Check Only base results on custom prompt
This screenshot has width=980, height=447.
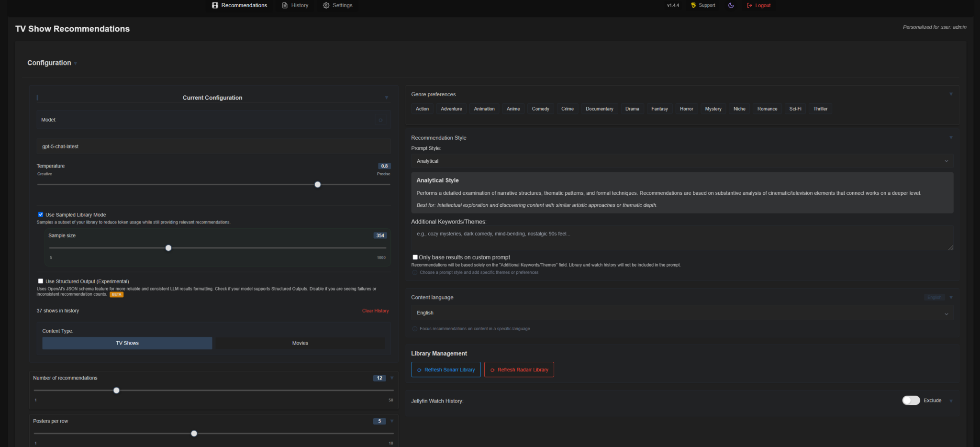pyautogui.click(x=415, y=257)
